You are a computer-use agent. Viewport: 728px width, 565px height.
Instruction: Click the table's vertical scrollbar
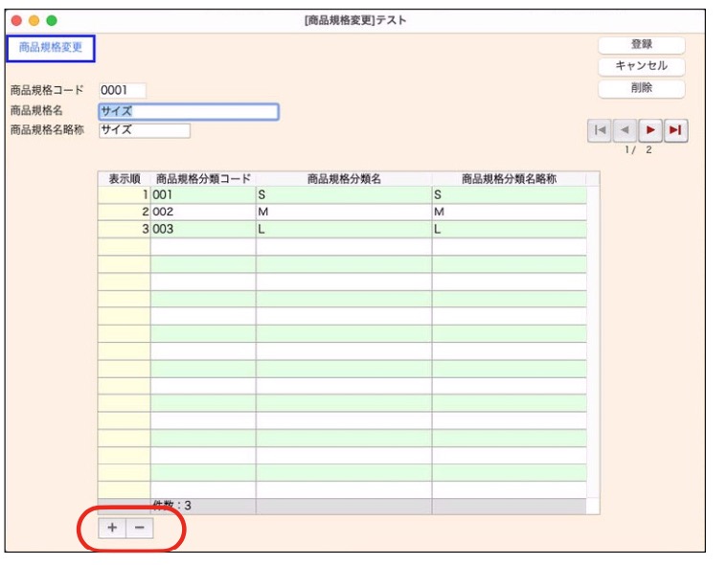[593, 335]
